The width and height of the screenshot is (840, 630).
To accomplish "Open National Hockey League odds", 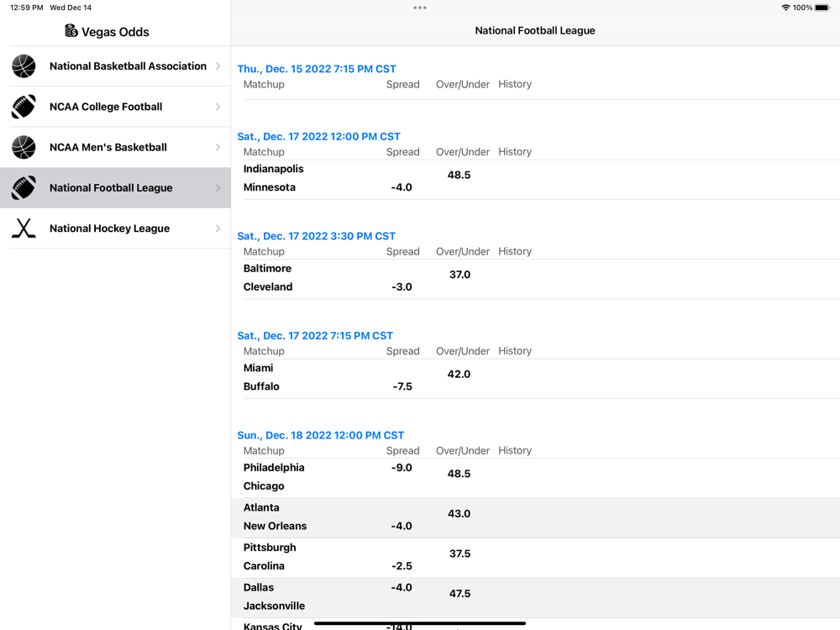I will (115, 228).
